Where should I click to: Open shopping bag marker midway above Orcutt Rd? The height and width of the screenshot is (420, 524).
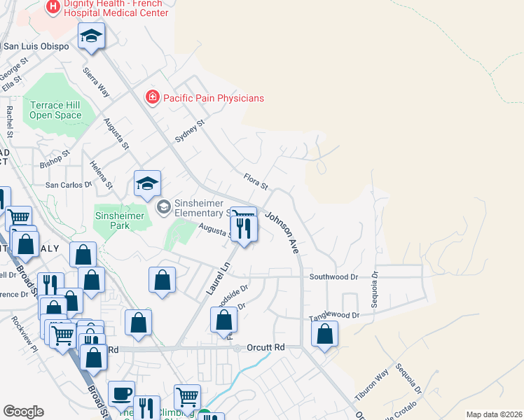click(x=138, y=325)
